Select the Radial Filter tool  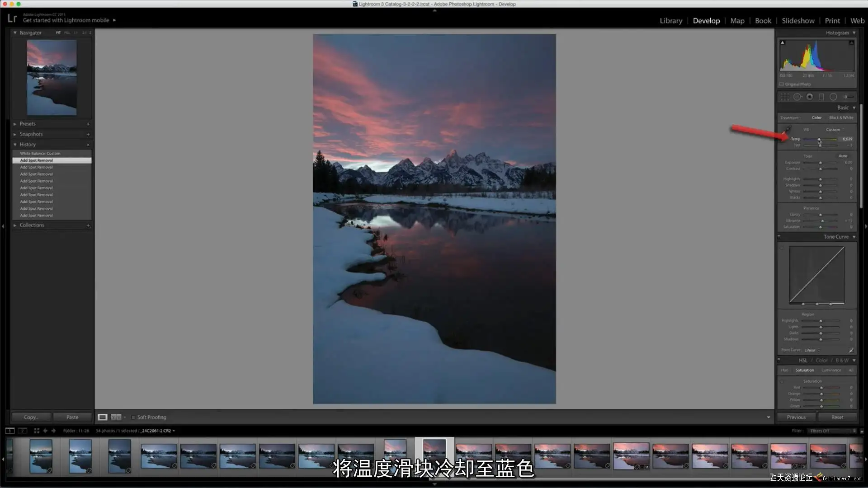tap(833, 97)
